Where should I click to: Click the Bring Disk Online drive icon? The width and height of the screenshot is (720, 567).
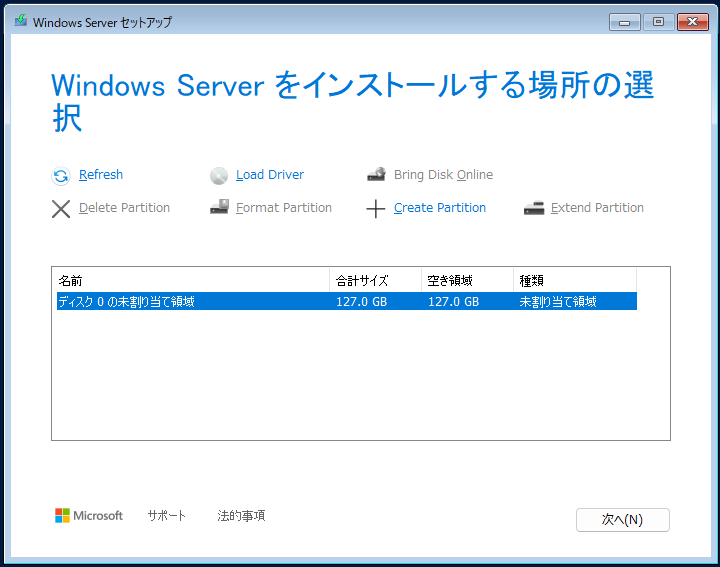coord(377,174)
